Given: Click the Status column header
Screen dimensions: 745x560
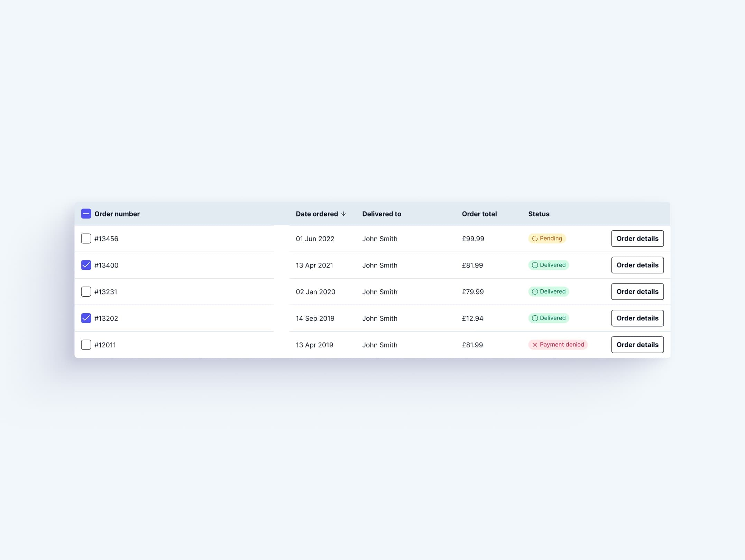Looking at the screenshot, I should point(539,214).
